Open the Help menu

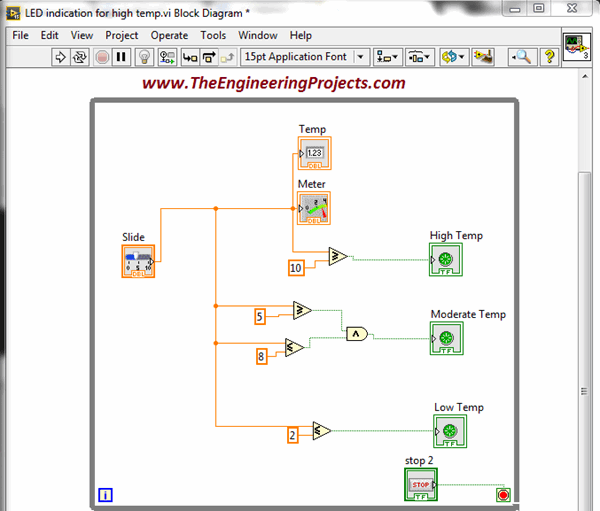300,36
